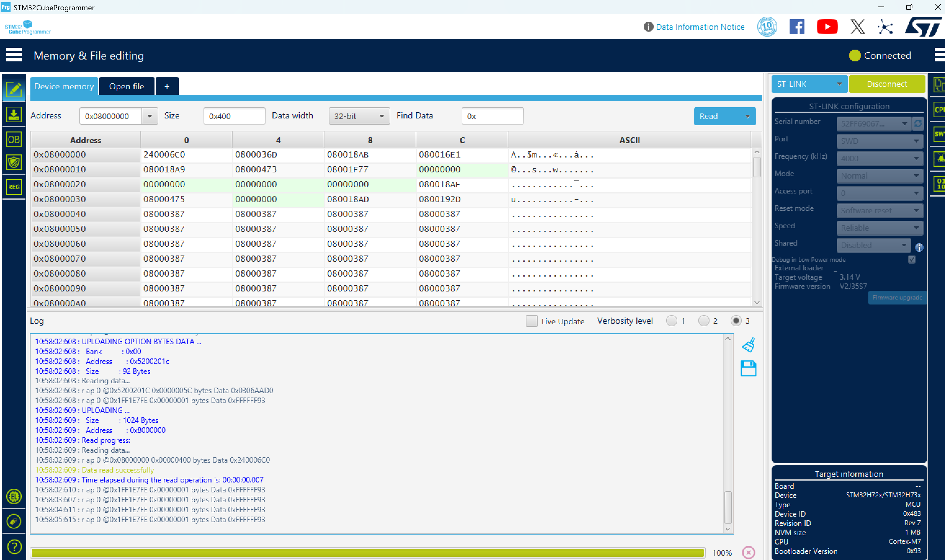The height and width of the screenshot is (560, 945).
Task: Click the log panel scrollbar thumb
Action: 728,507
